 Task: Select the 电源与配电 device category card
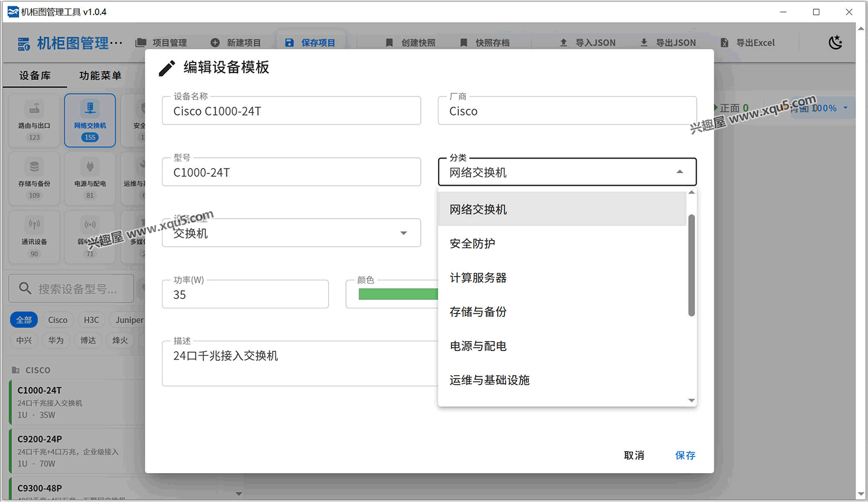90,179
